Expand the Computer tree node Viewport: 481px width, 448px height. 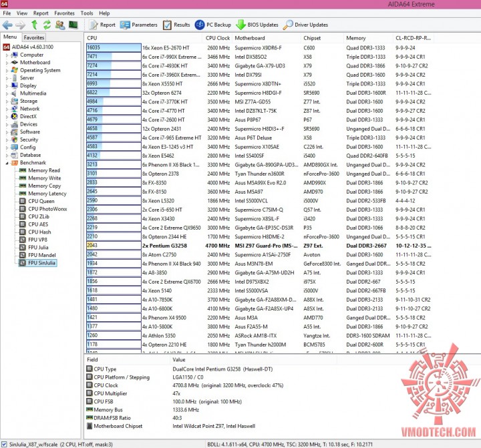(x=7, y=55)
